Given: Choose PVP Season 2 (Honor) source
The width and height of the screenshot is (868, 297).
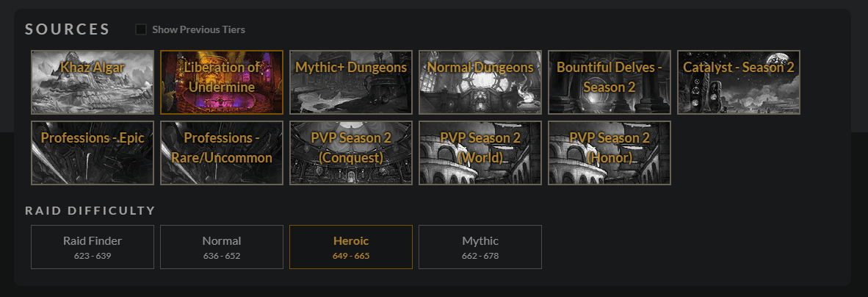Looking at the screenshot, I should 610,153.
